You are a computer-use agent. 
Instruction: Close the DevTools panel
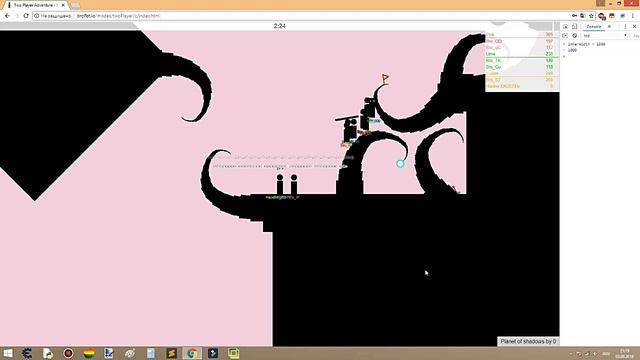click(x=634, y=27)
